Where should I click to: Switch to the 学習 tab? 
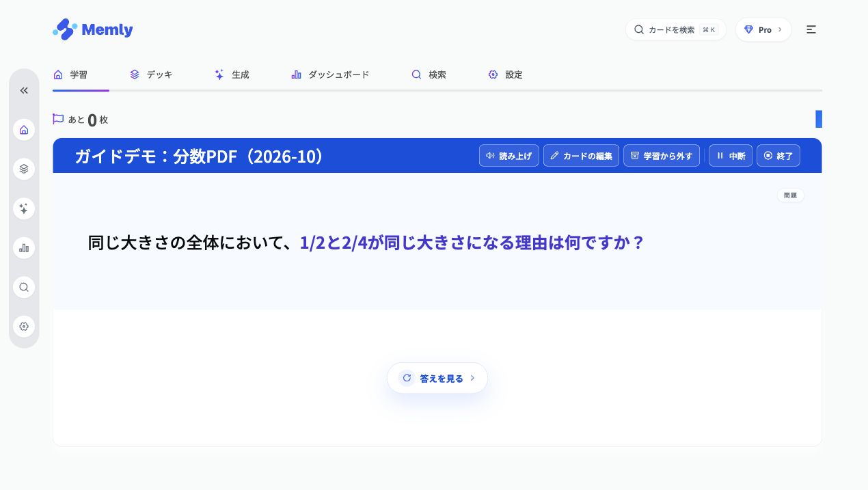[70, 74]
